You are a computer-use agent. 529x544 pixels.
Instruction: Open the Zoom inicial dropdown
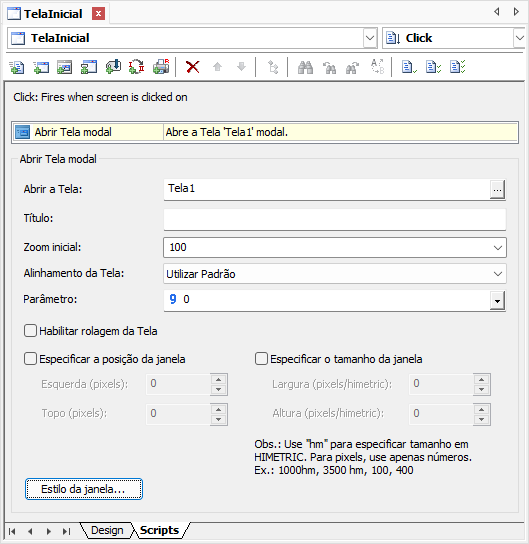498,247
